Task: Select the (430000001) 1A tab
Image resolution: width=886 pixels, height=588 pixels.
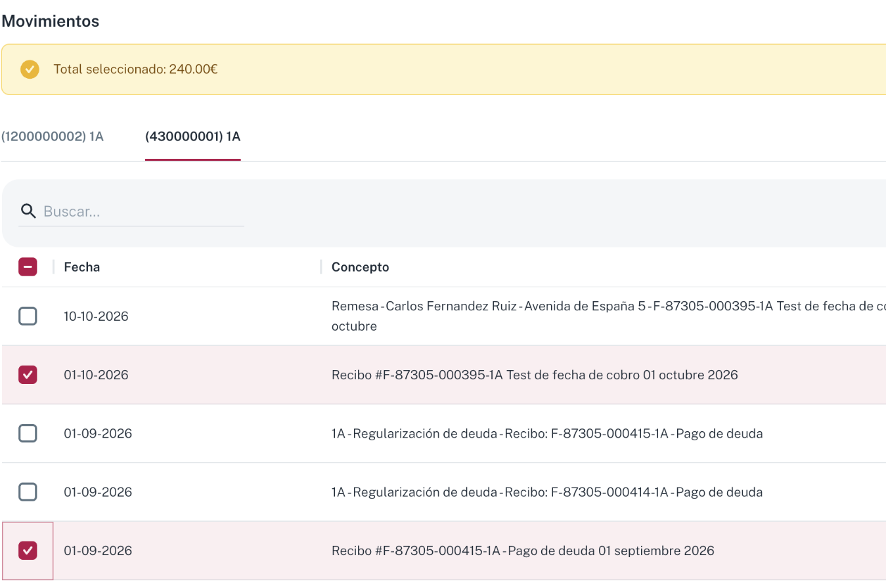Action: pos(193,136)
